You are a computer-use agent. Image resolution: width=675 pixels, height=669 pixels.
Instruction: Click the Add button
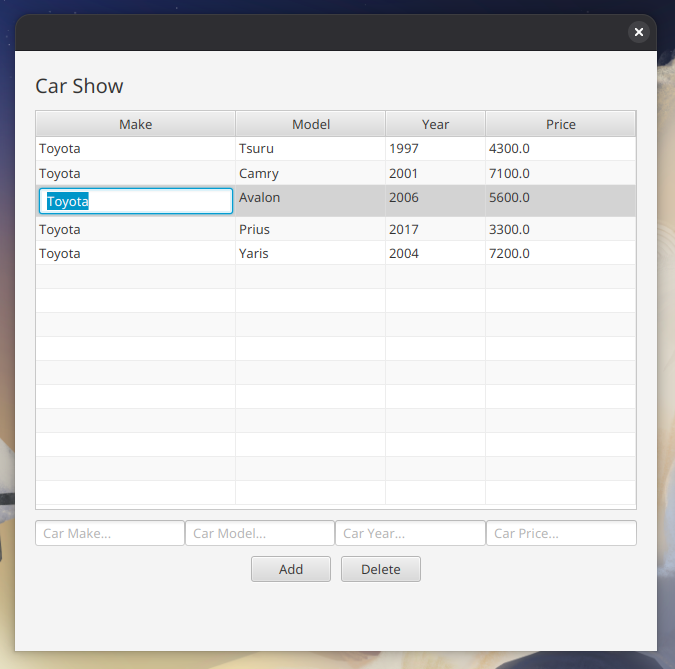pyautogui.click(x=291, y=569)
